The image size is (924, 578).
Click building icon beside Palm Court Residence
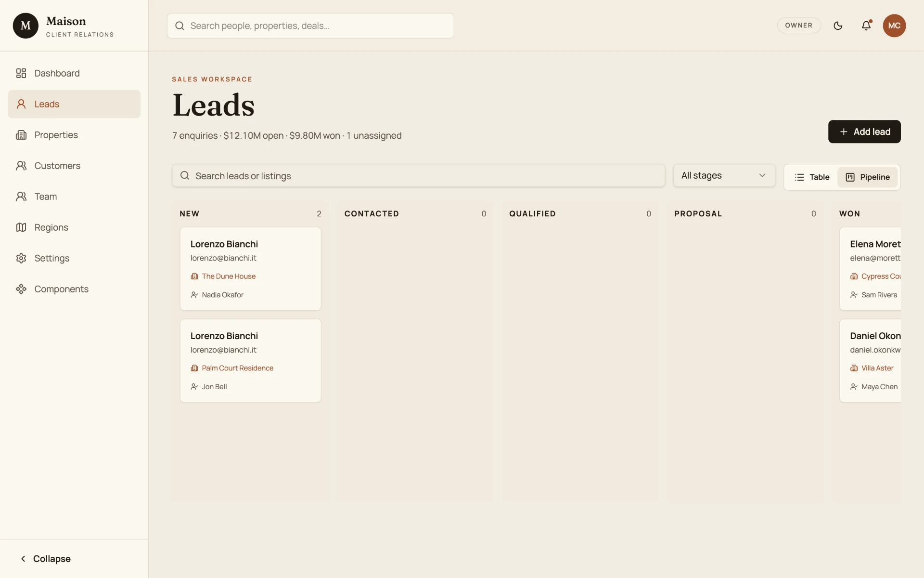(x=194, y=368)
